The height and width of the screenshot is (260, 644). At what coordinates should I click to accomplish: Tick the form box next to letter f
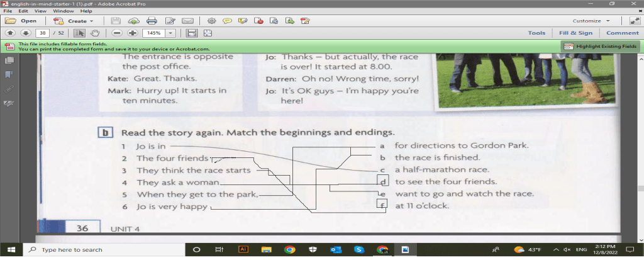point(382,204)
